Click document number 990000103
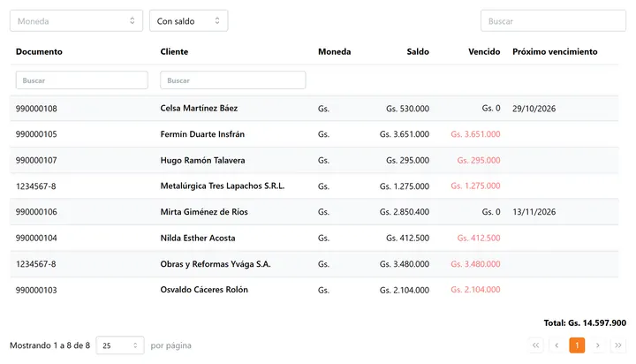This screenshot has width=636, height=364. 36,290
